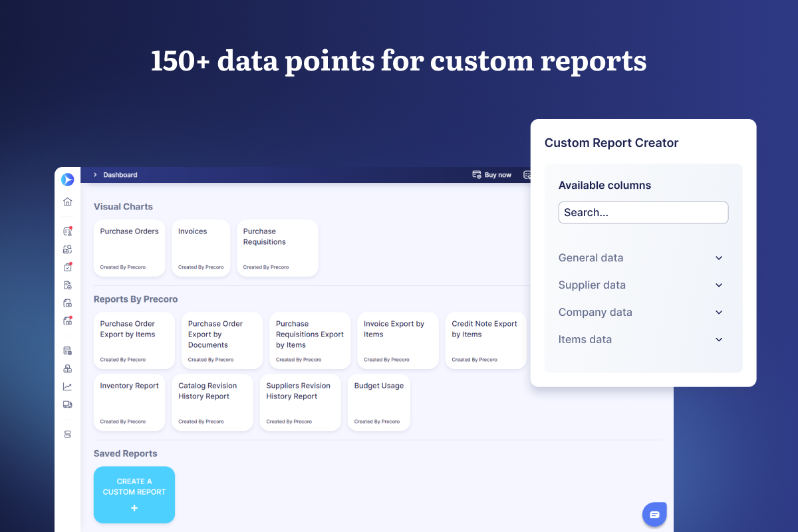Open the sidebar icon with magnifier and person
Image resolution: width=798 pixels, height=532 pixels.
coord(67,249)
